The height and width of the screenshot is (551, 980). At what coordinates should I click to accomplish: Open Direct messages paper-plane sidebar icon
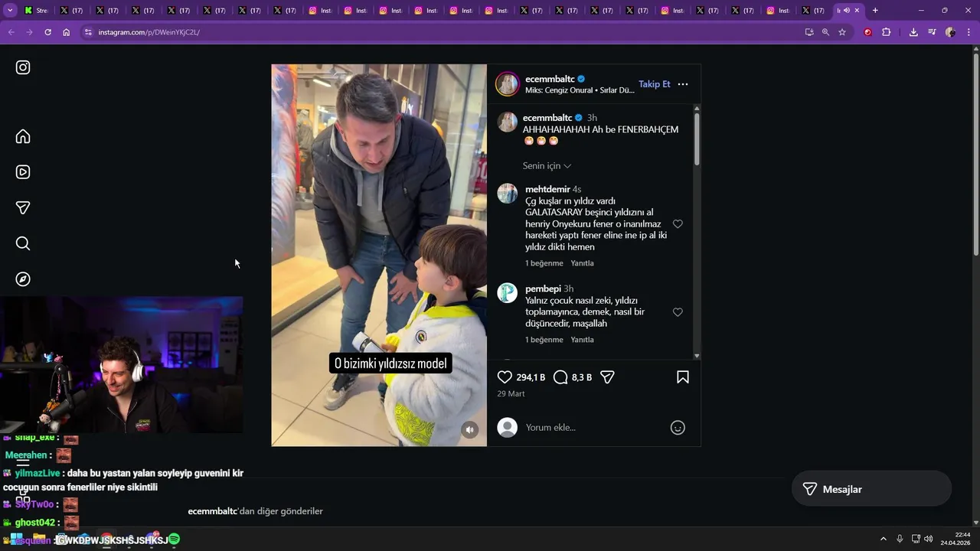pyautogui.click(x=23, y=207)
